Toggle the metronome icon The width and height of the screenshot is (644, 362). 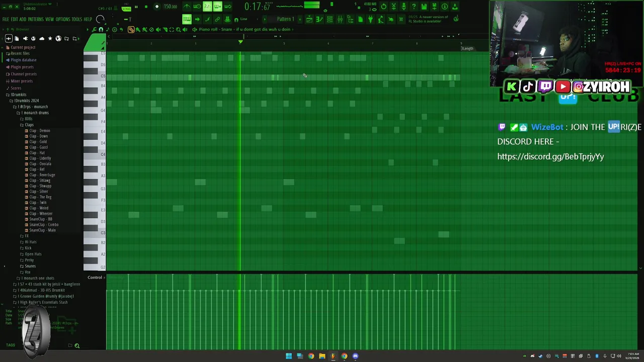coord(187,7)
